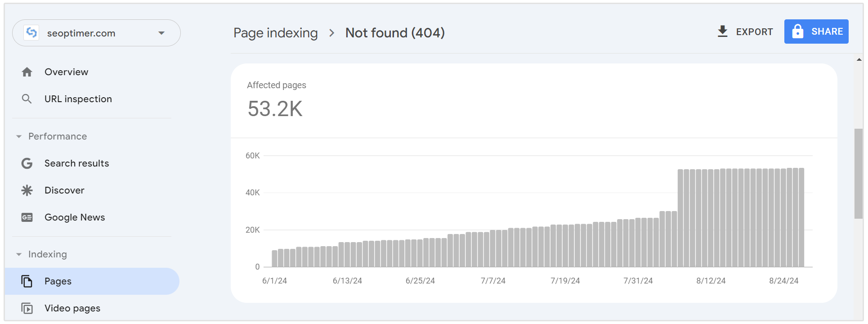Click the scroll up arrow
Viewport: 868px width, 324px height.
[x=859, y=59]
